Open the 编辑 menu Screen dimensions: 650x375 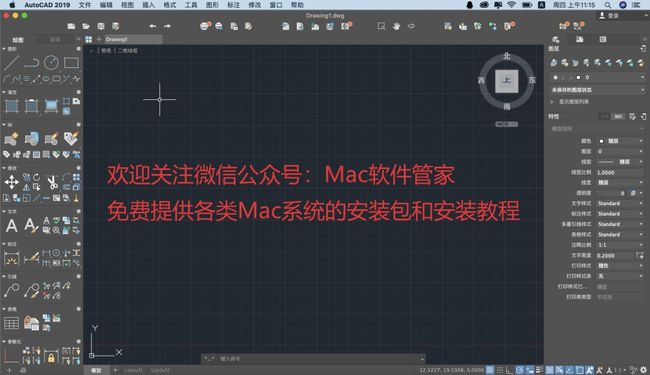pyautogui.click(x=106, y=5)
